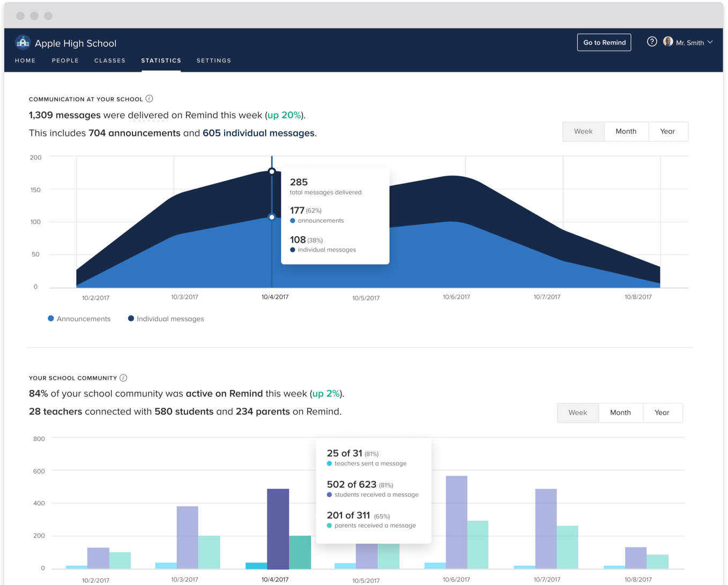Click the 'up 2%' text

(x=326, y=394)
